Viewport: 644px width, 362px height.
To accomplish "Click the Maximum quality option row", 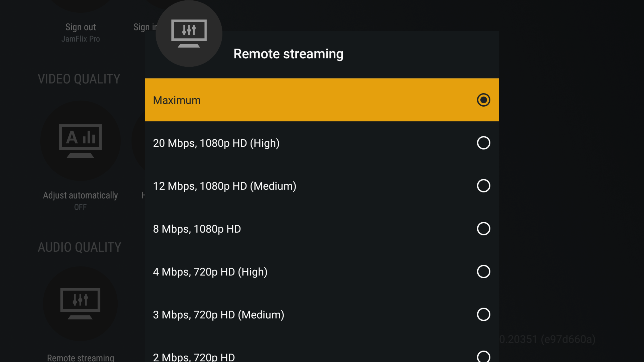I will tap(322, 100).
